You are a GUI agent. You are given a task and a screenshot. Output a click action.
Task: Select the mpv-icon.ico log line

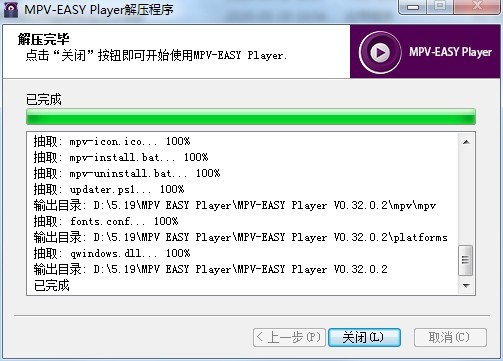pos(112,142)
